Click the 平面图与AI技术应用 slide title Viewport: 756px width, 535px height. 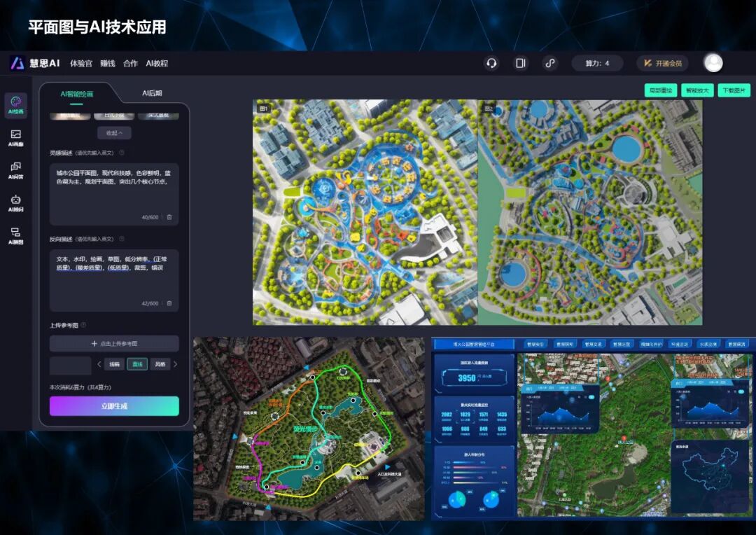pos(97,27)
